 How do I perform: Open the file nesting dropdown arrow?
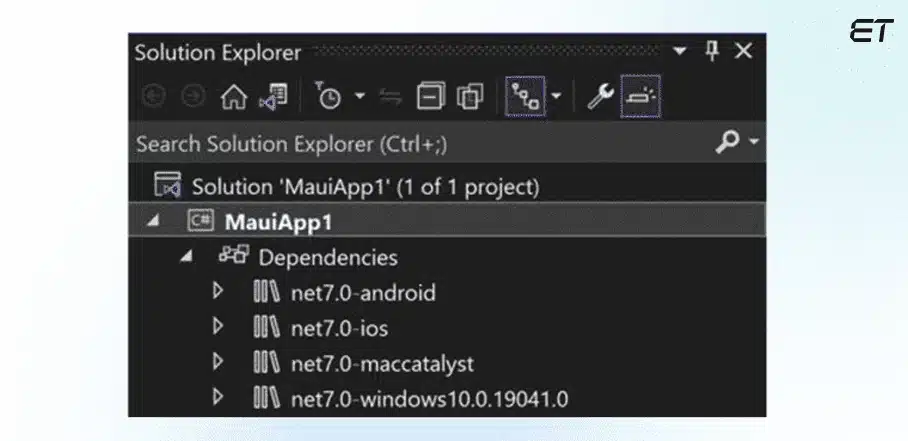click(x=556, y=95)
